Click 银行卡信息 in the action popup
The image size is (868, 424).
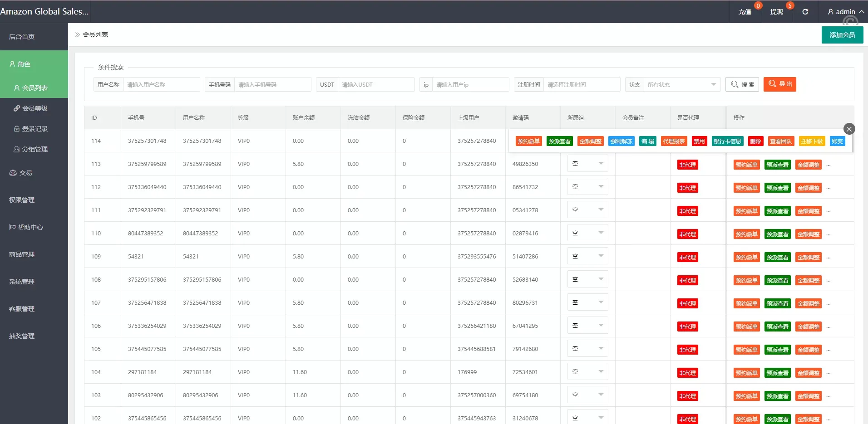727,141
